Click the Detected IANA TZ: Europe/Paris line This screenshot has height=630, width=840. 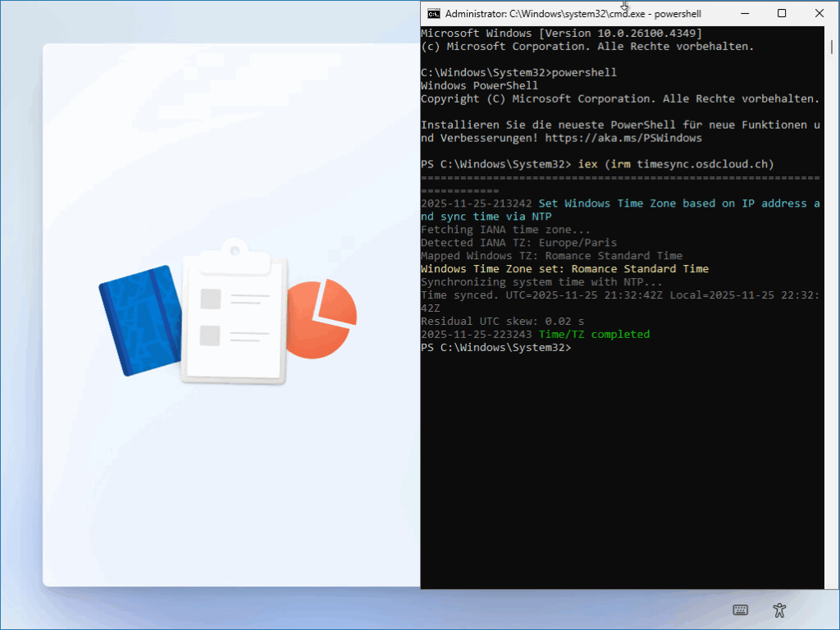pyautogui.click(x=518, y=243)
